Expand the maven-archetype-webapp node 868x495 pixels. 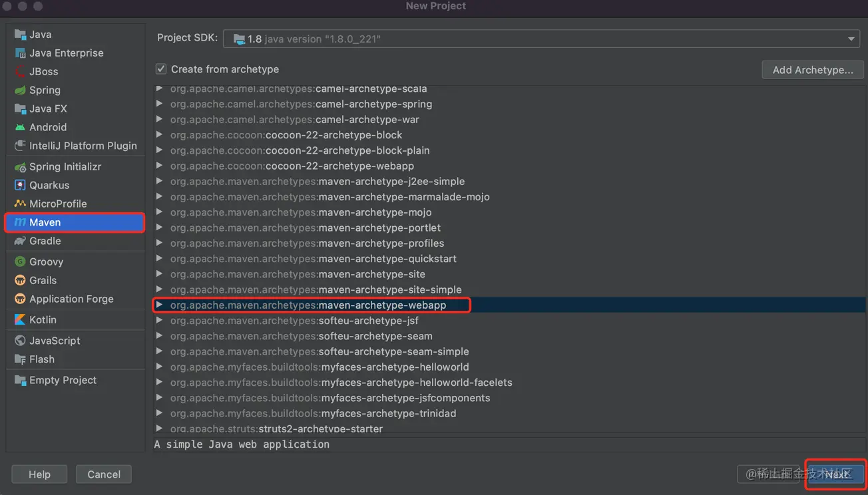[159, 305]
